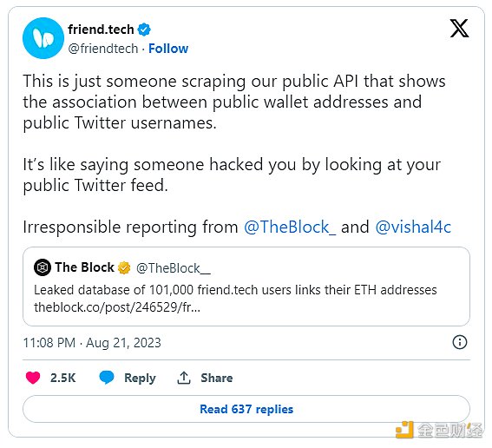The image size is (492, 448).
Task: Open the tweet info circle icon
Action: pos(460,342)
